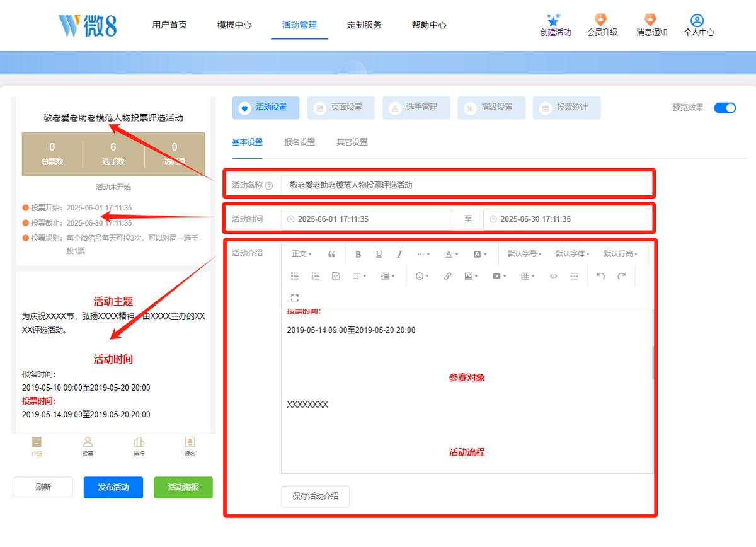
Task: Click the 活动名称 input field
Action: click(466, 185)
